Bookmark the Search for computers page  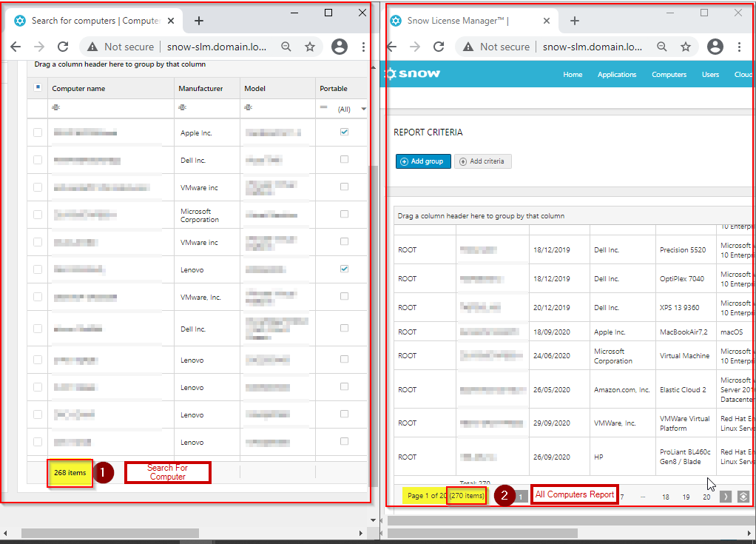click(x=310, y=47)
